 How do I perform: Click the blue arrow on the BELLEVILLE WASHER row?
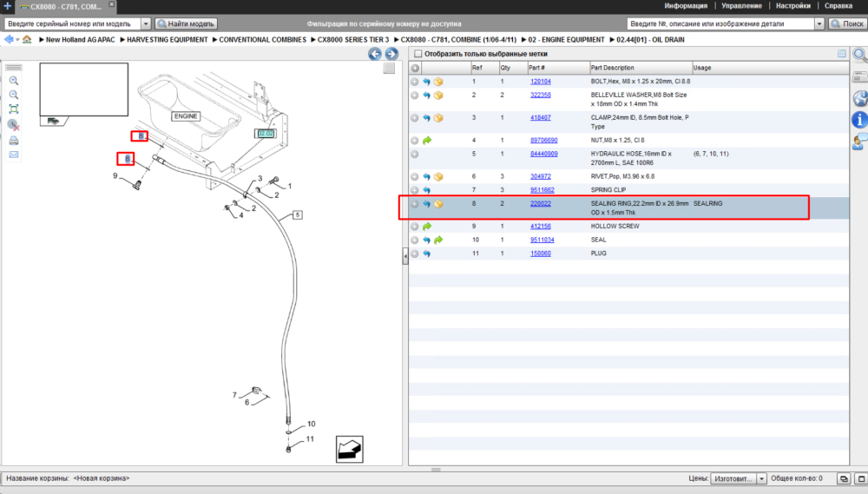[x=427, y=96]
